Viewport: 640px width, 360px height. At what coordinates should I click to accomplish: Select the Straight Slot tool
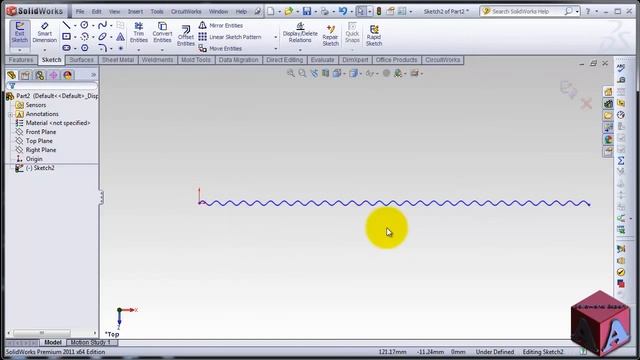(66, 48)
